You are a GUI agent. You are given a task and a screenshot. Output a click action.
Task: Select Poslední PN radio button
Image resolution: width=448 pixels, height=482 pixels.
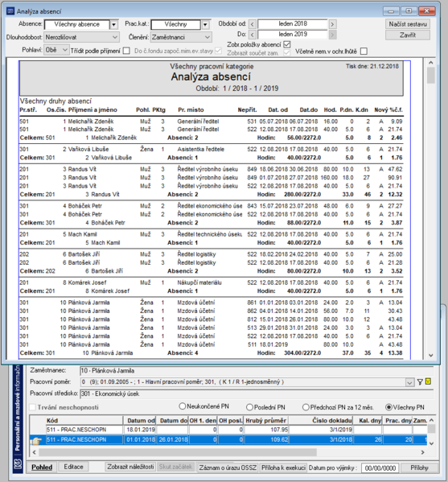pyautogui.click(x=249, y=407)
